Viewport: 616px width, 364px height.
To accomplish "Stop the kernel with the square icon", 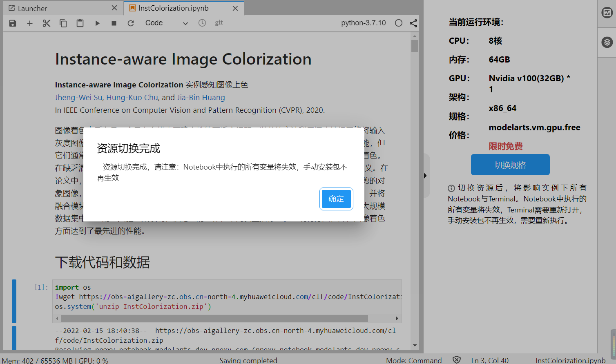I will [114, 23].
